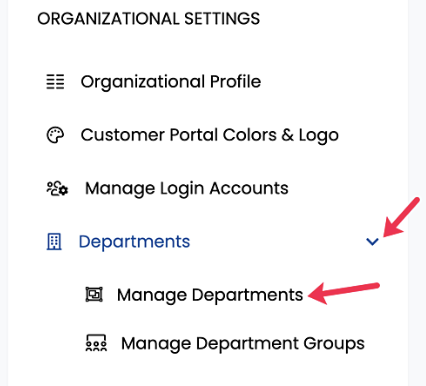The width and height of the screenshot is (426, 386).
Task: Click the red arrow pointing at chevron
Action: click(401, 217)
